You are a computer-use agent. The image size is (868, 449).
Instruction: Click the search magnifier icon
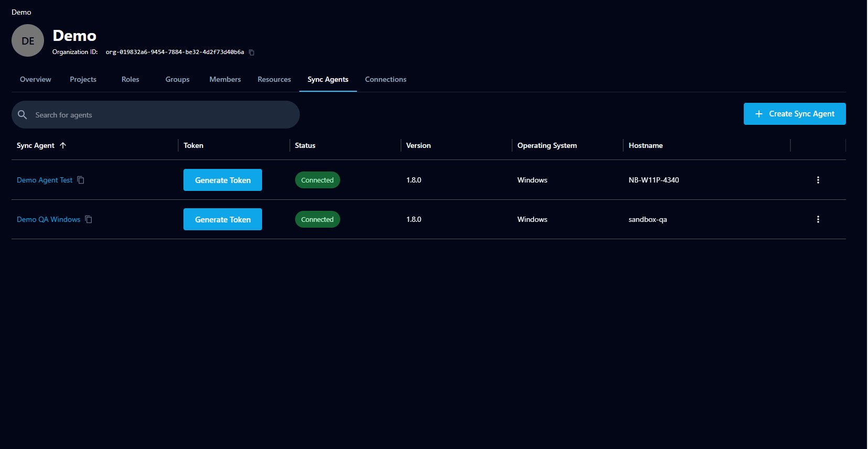click(23, 114)
